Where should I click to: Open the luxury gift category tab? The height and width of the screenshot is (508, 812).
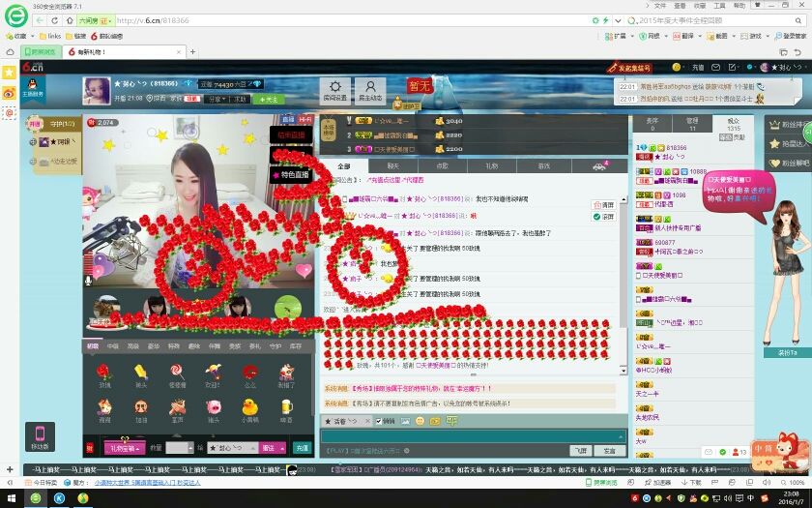click(x=154, y=346)
